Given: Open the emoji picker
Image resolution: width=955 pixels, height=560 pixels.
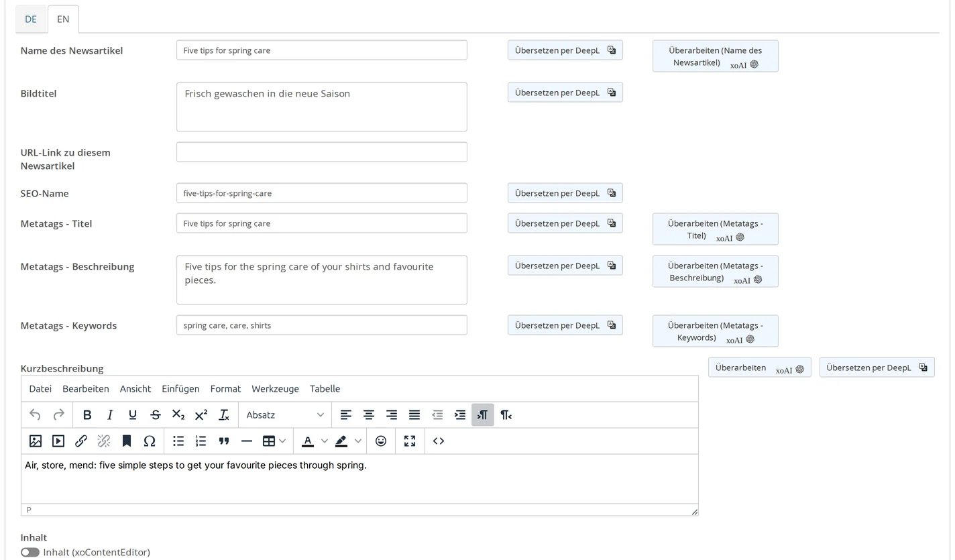Looking at the screenshot, I should point(381,441).
